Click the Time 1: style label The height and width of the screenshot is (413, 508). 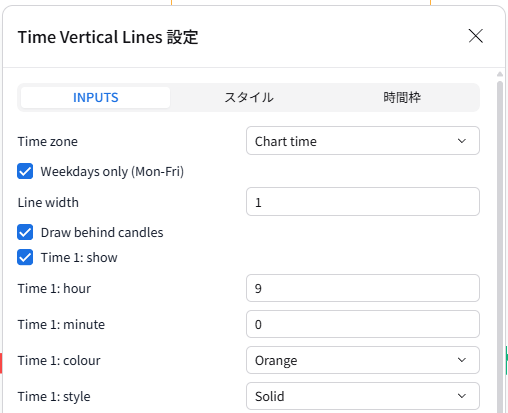(54, 396)
